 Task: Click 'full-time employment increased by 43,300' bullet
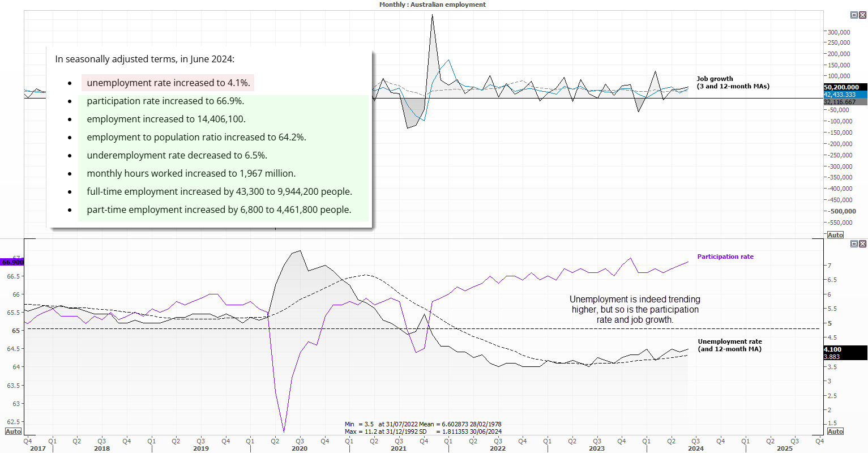219,191
